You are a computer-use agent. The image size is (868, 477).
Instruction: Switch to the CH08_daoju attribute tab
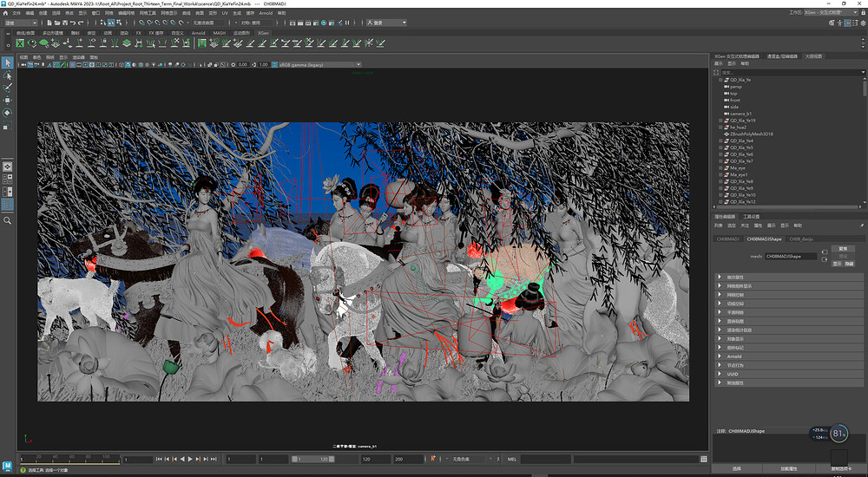[801, 239]
